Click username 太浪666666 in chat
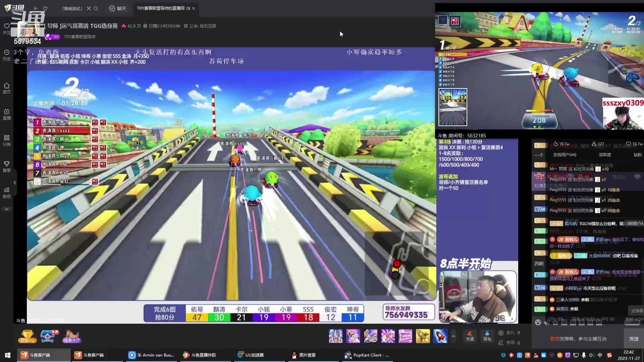This screenshot has width=644, height=362. point(600,256)
